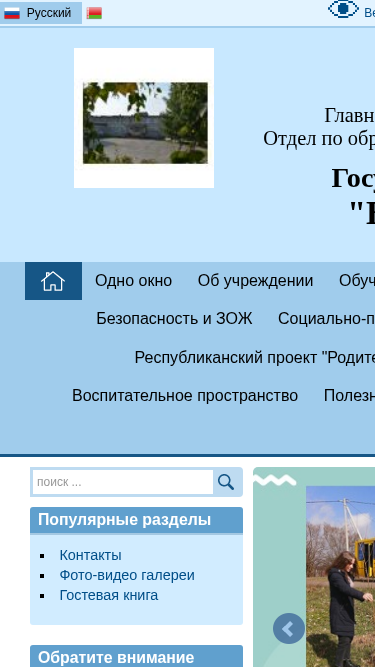Click the Популярные разделы panel header

point(136,520)
